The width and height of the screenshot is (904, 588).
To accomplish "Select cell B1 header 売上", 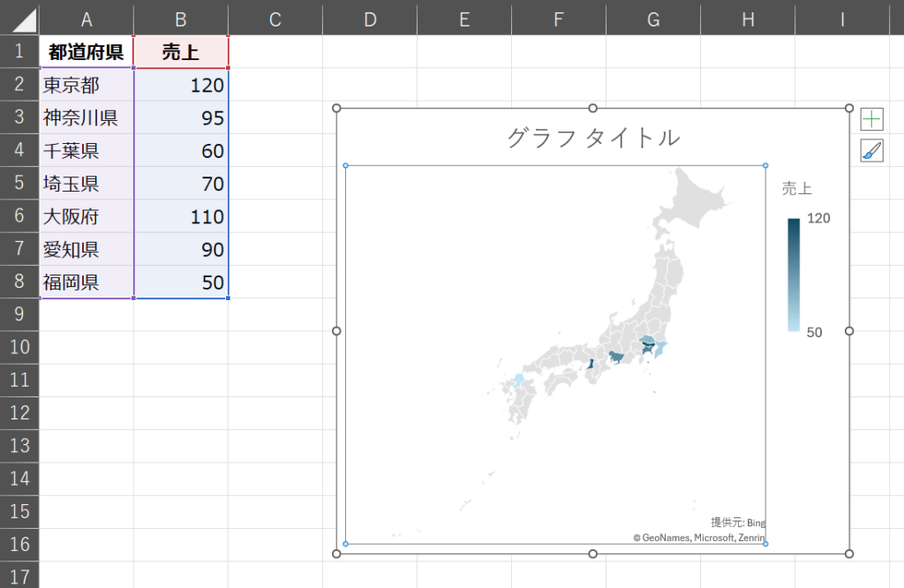I will (181, 52).
